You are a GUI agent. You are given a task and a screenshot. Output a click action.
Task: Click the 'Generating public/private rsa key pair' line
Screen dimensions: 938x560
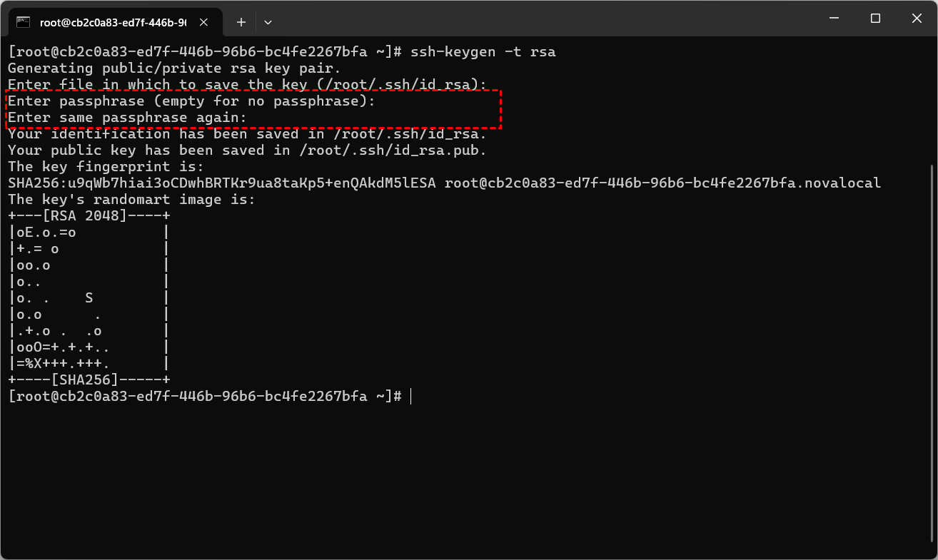[x=174, y=68]
